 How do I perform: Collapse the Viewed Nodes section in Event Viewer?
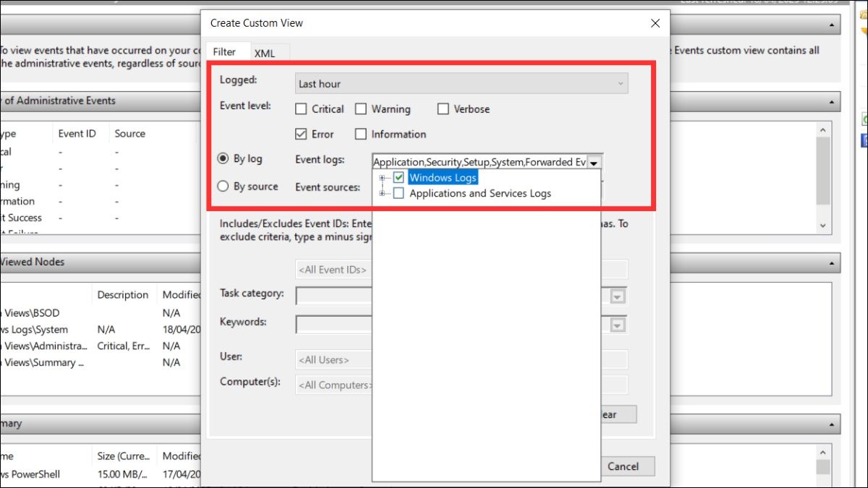(x=833, y=262)
